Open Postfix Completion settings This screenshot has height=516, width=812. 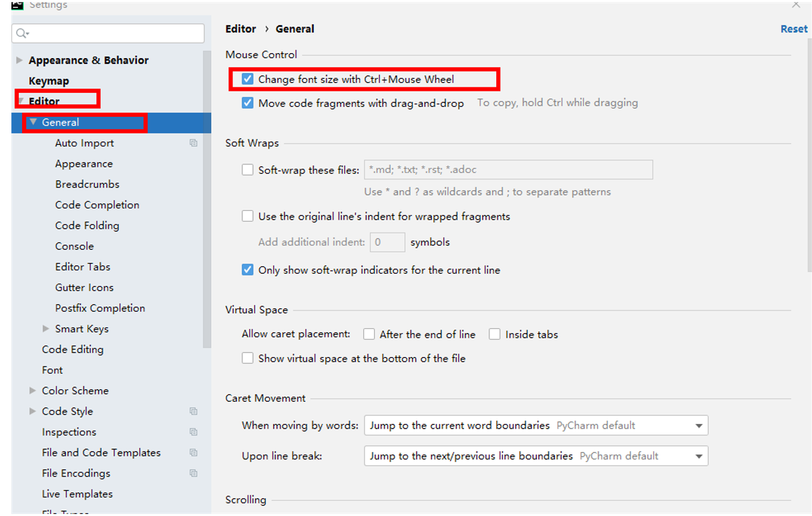99,308
